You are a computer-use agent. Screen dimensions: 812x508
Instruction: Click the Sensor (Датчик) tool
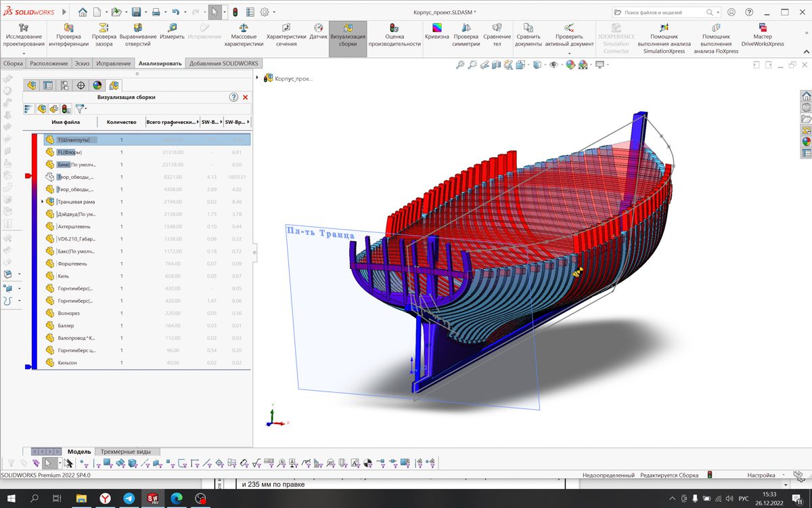[319, 32]
